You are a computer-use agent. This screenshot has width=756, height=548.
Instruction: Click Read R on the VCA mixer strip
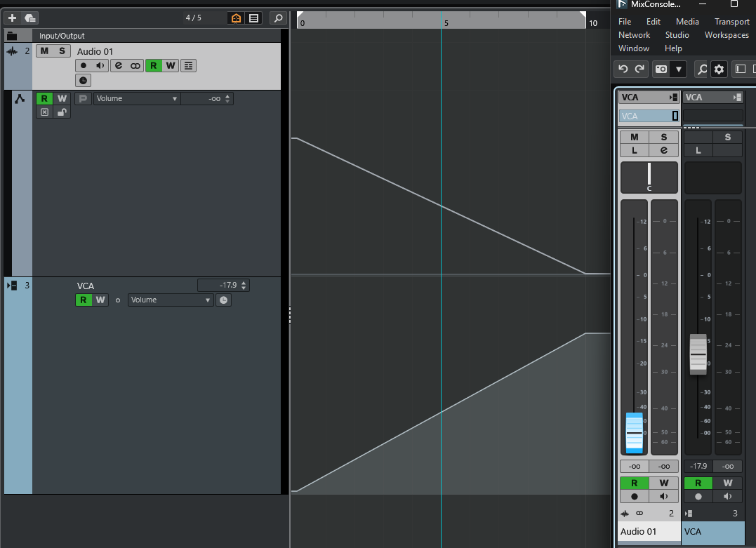pyautogui.click(x=698, y=483)
